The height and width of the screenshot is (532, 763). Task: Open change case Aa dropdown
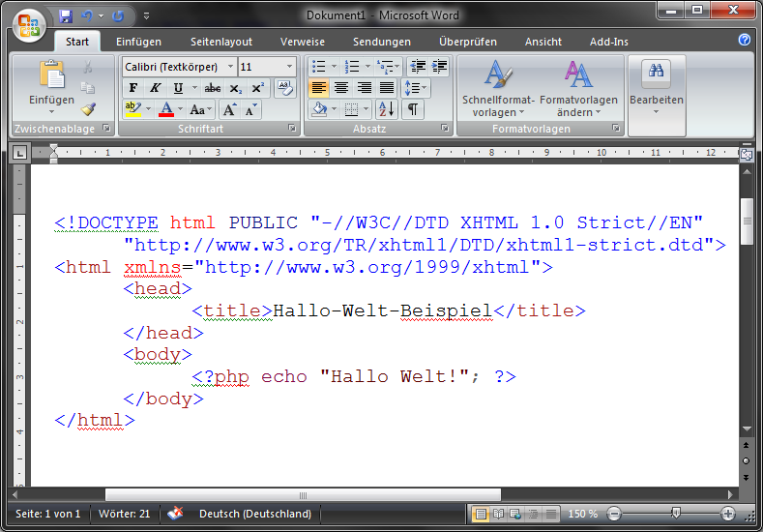click(x=200, y=109)
